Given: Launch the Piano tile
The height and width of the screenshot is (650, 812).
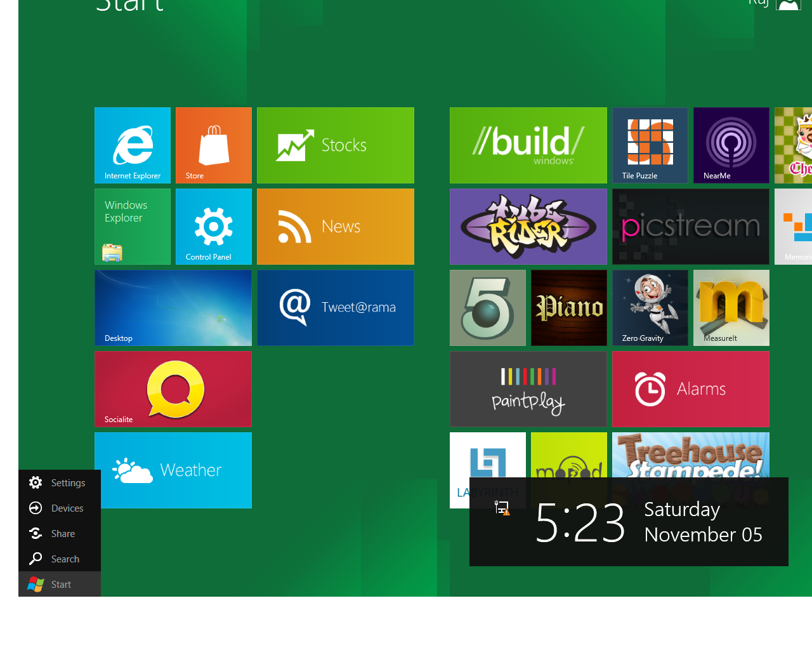Looking at the screenshot, I should [x=569, y=308].
